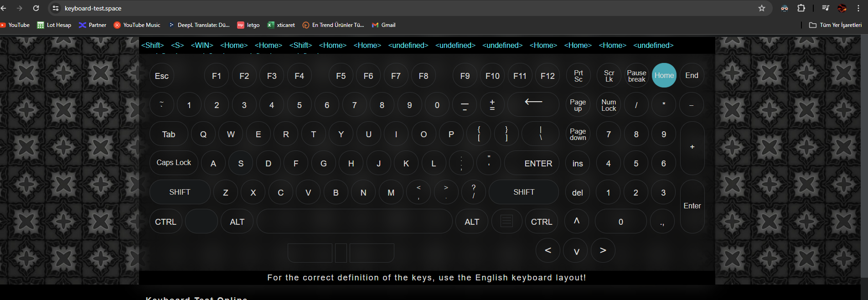Click the browser forward arrow
This screenshot has height=300, width=868.
(20, 8)
